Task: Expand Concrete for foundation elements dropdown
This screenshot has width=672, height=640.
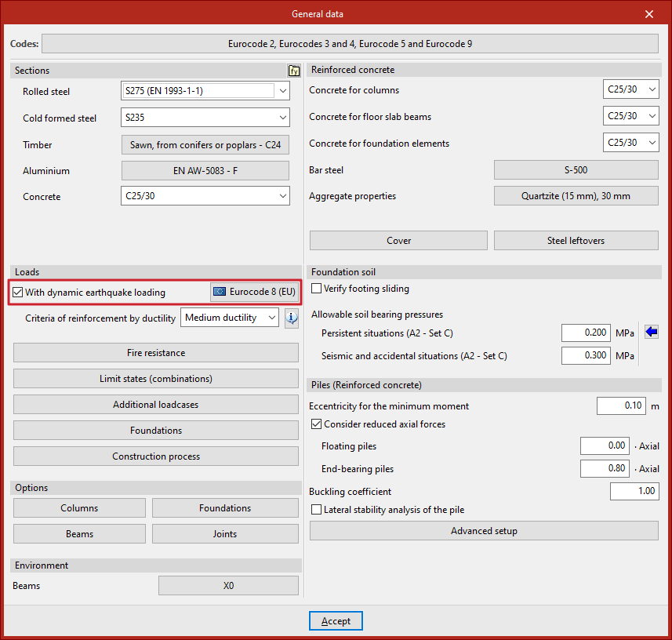Action: click(x=631, y=142)
